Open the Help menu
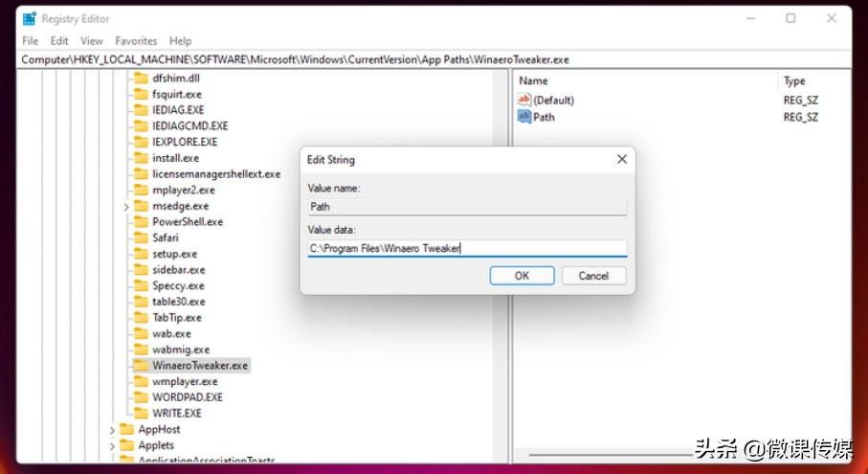The height and width of the screenshot is (474, 868). (x=180, y=41)
